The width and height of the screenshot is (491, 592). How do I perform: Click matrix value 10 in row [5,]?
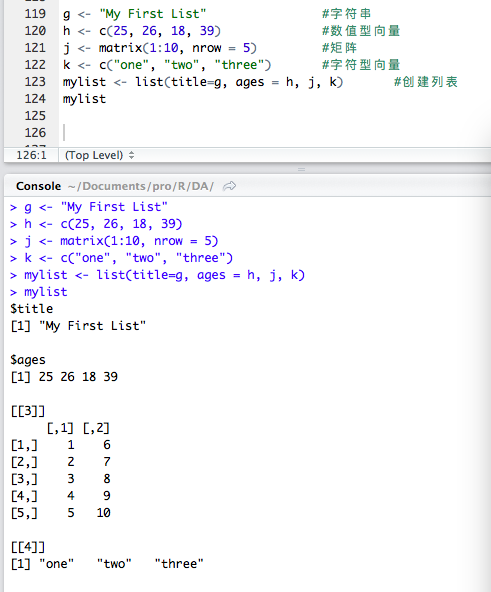tap(103, 513)
